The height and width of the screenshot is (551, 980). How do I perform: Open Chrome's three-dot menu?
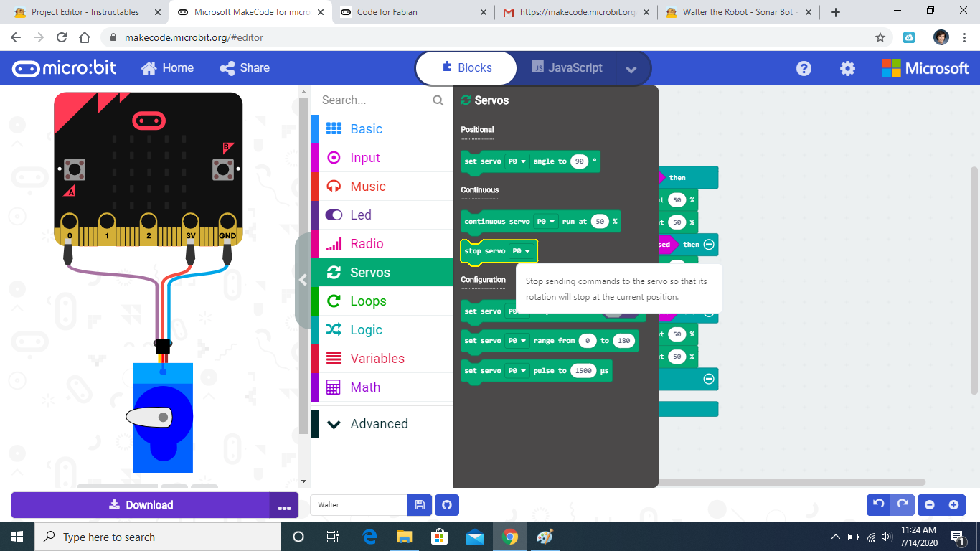(963, 37)
